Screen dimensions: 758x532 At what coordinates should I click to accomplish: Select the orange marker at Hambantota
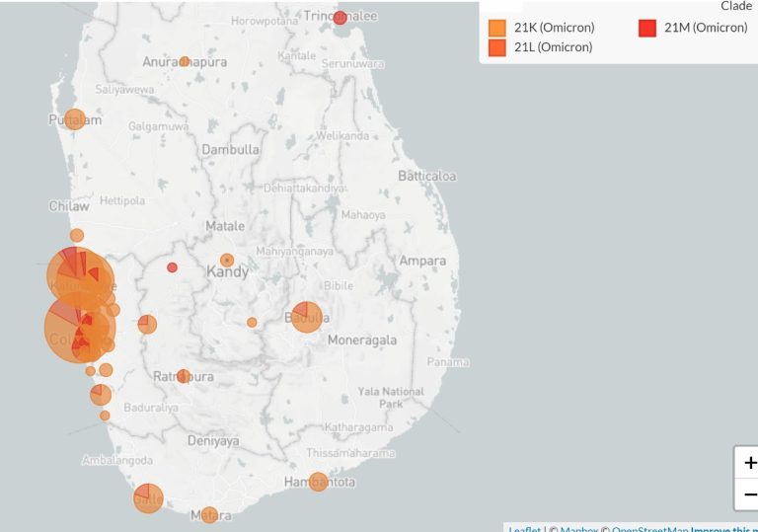click(318, 482)
